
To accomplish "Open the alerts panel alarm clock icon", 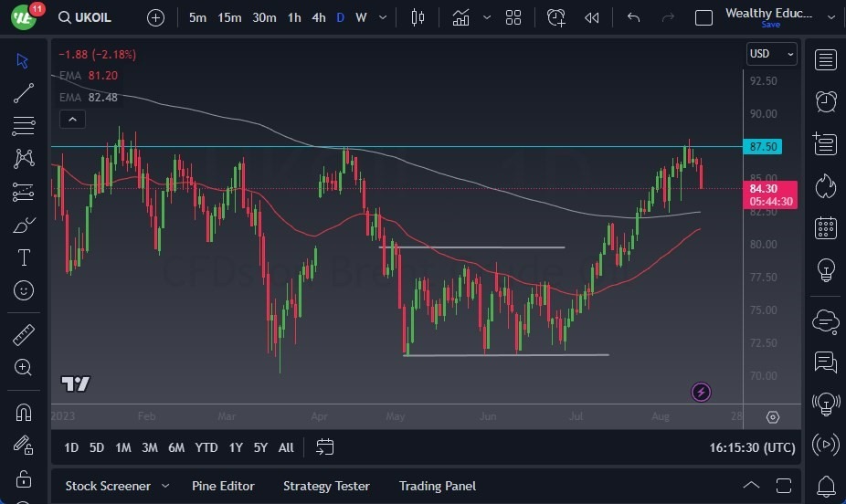I will 826,101.
